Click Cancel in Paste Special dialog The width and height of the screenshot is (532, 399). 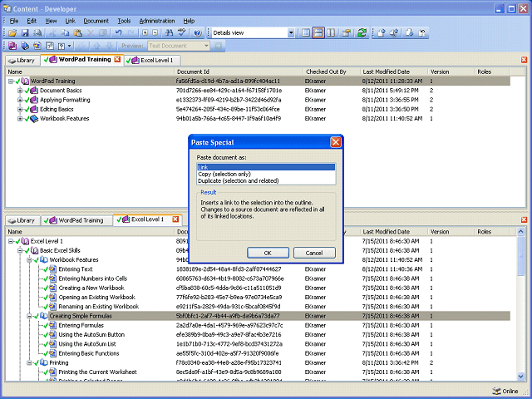coord(314,253)
